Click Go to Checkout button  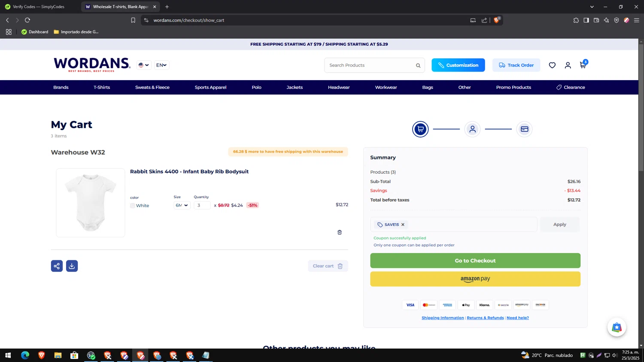click(x=475, y=261)
